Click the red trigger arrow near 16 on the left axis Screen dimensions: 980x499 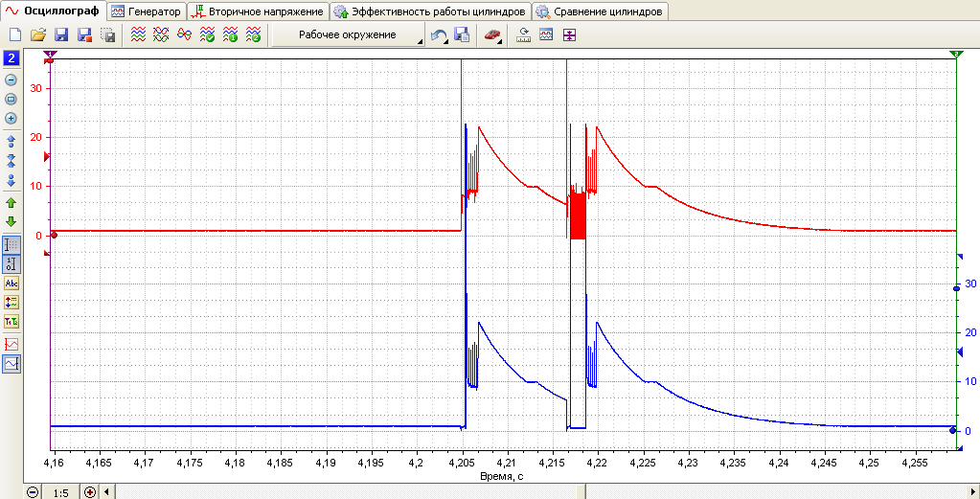click(x=46, y=157)
